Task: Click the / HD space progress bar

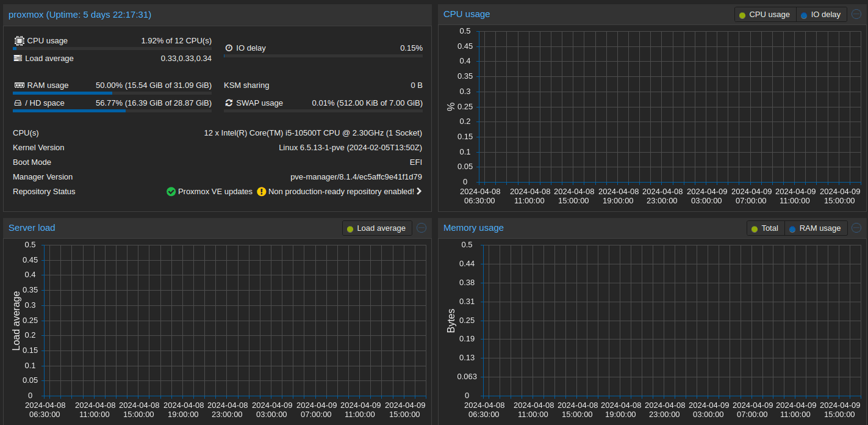Action: tap(112, 111)
